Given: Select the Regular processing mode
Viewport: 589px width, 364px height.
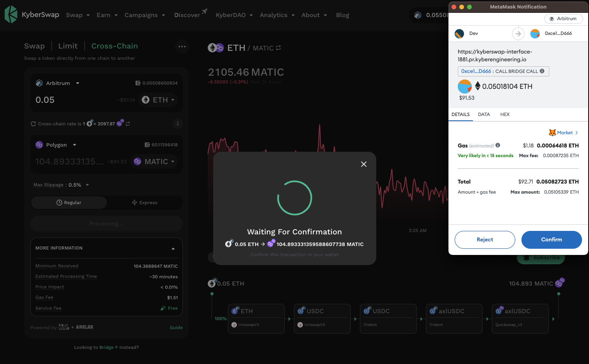Looking at the screenshot, I should pyautogui.click(x=69, y=203).
